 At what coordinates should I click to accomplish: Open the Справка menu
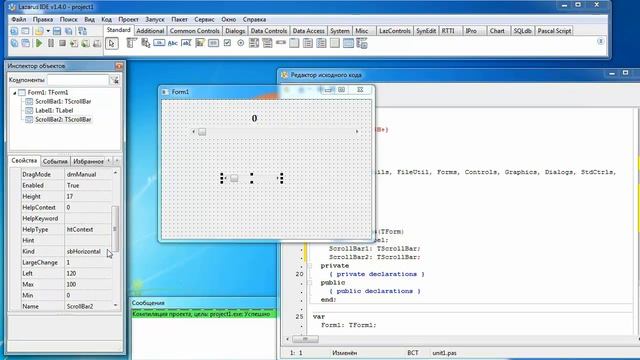[254, 19]
